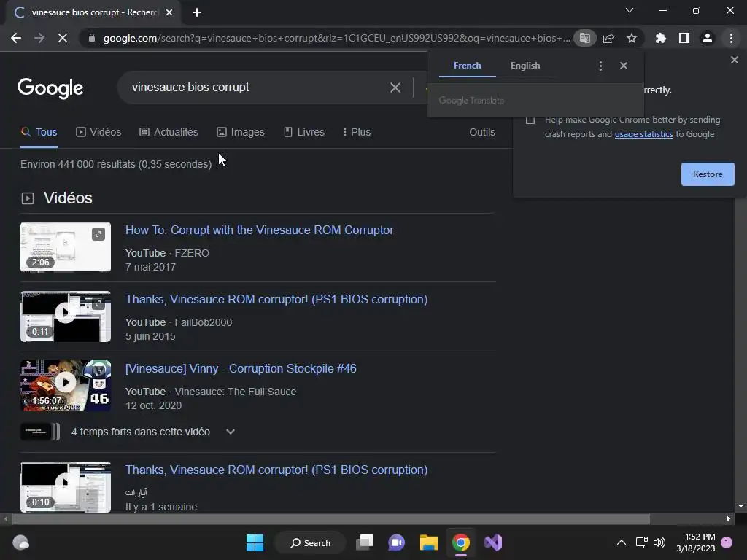
Task: Click vertical scrollbar down arrow
Action: tap(740, 506)
